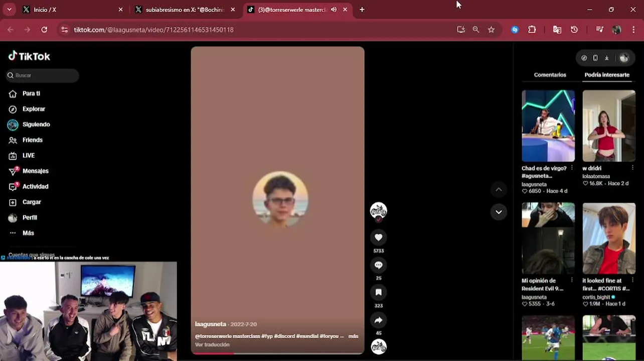This screenshot has height=361, width=644.
Task: Switch to Comentarios tab
Action: coord(550,75)
